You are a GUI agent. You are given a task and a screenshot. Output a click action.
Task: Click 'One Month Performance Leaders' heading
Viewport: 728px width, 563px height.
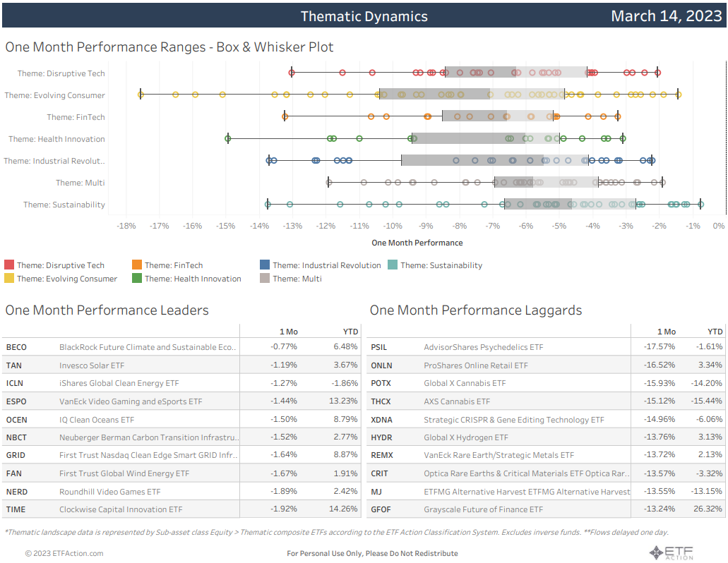pos(107,310)
